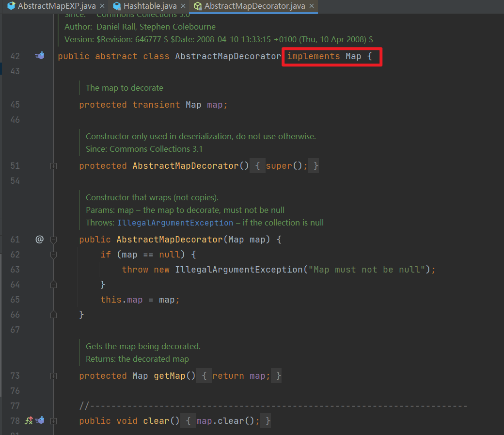
Task: Click the implementations marker beside line 78
Action: [x=40, y=420]
